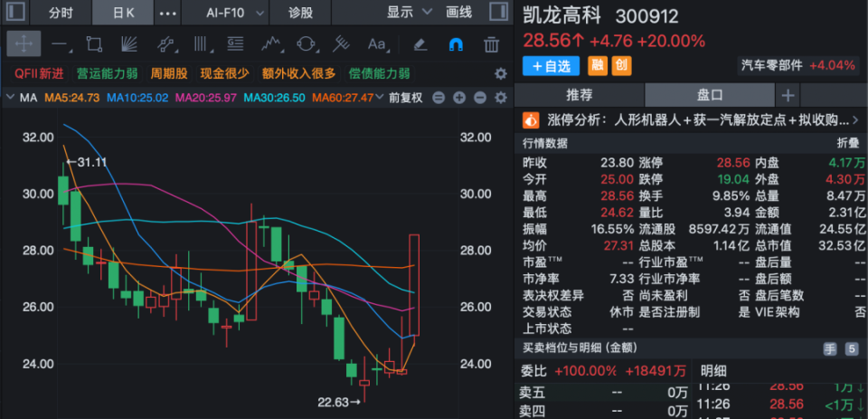Image resolution: width=868 pixels, height=419 pixels.
Task: Click the orange 涨停分析 icon
Action: pyautogui.click(x=531, y=119)
